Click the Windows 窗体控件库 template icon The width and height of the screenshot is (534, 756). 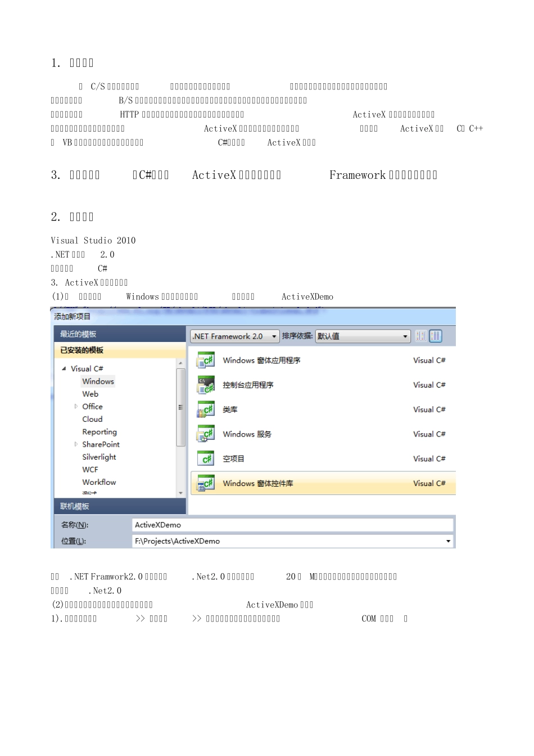pyautogui.click(x=206, y=483)
